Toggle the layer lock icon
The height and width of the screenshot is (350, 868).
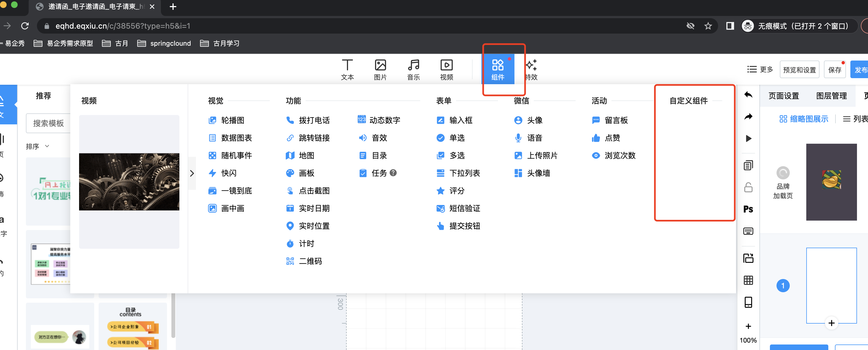[x=748, y=187]
